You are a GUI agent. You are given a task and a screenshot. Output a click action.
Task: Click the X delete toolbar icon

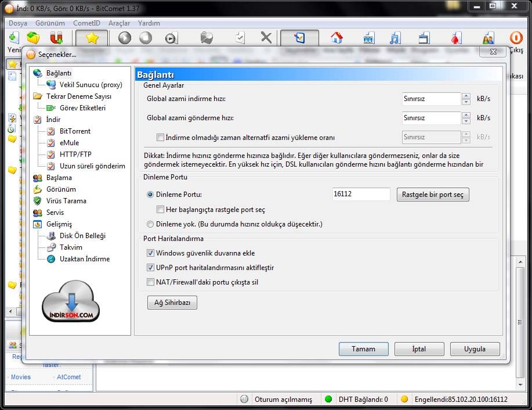tap(266, 37)
